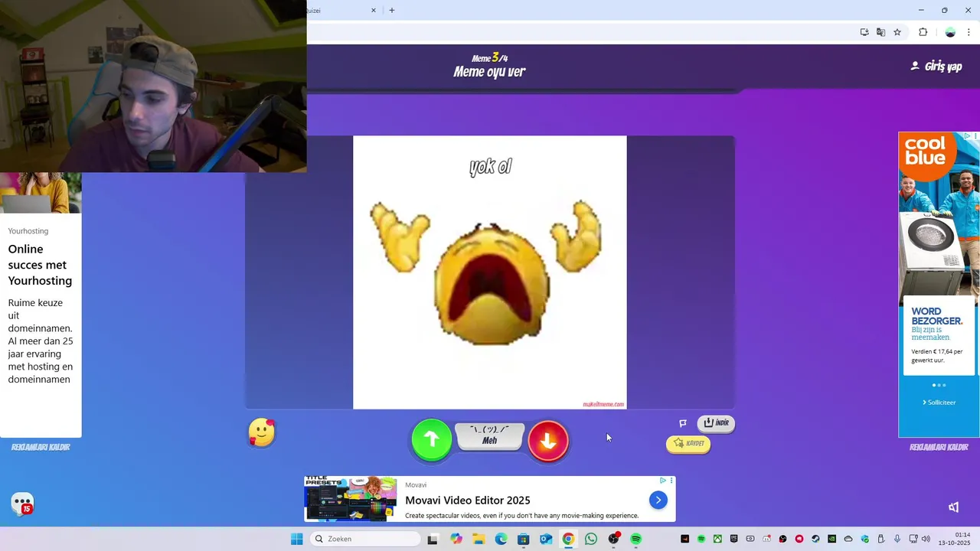The image size is (980, 551).
Task: Mute the game sound speaker icon
Action: [954, 507]
